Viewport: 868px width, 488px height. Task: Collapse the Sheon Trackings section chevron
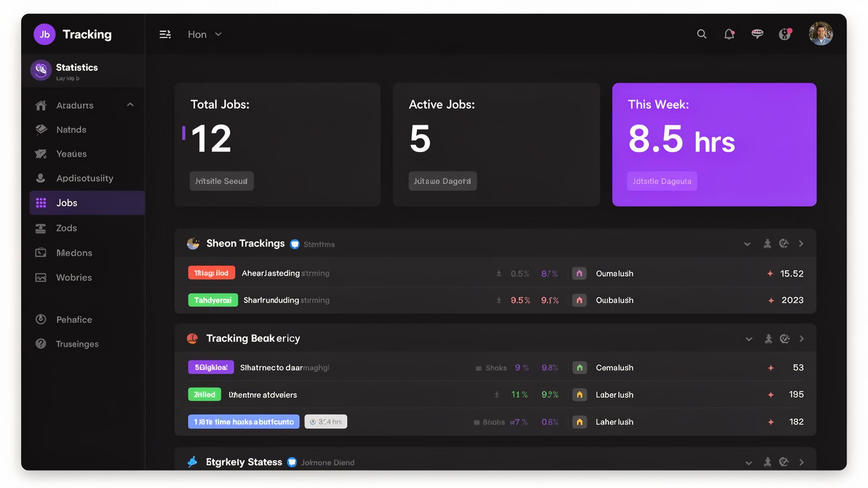747,244
